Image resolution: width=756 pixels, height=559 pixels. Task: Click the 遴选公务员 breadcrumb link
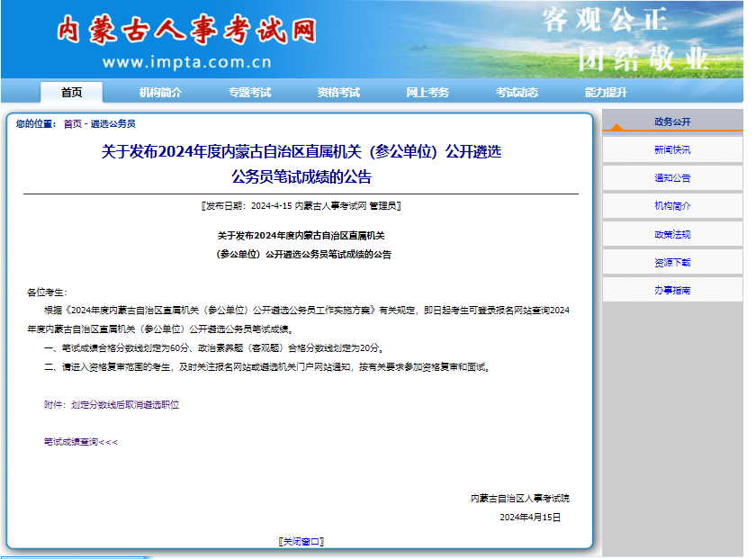click(x=113, y=124)
